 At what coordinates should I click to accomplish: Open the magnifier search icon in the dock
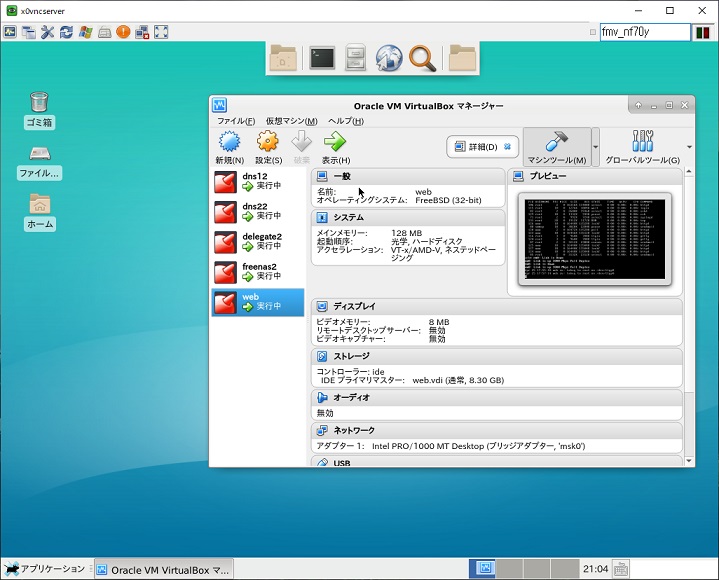[x=422, y=58]
